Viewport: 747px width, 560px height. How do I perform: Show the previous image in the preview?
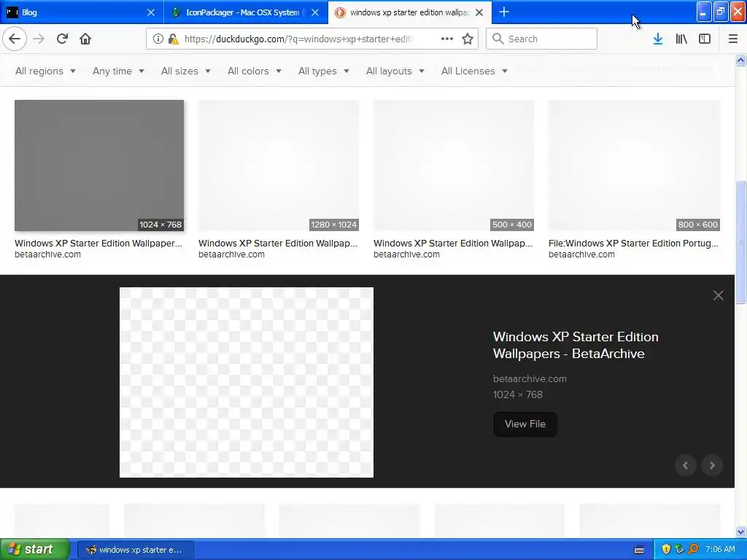coord(686,465)
